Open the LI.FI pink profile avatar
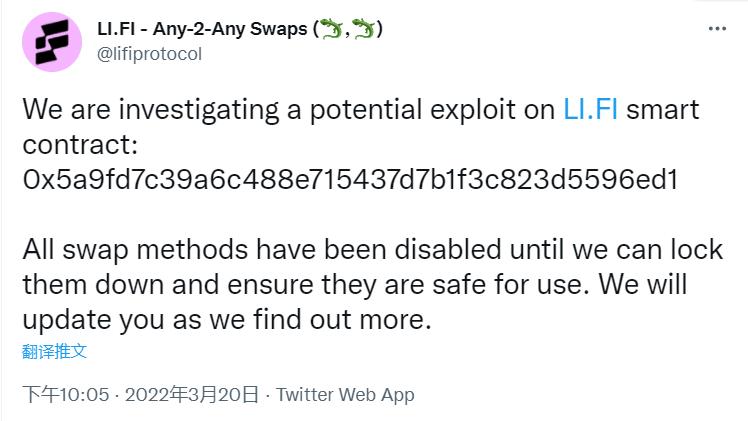748x421 pixels. pyautogui.click(x=52, y=42)
